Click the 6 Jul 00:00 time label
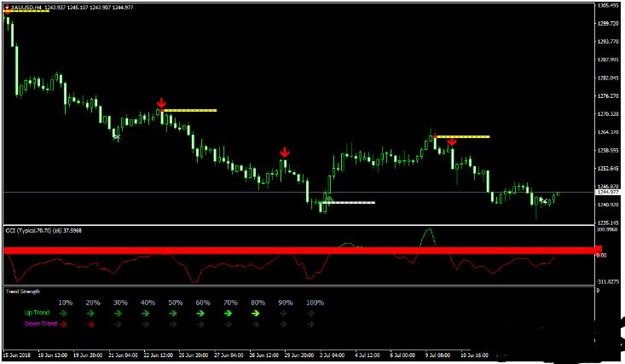Screen dimensions: 625x364 [402, 355]
